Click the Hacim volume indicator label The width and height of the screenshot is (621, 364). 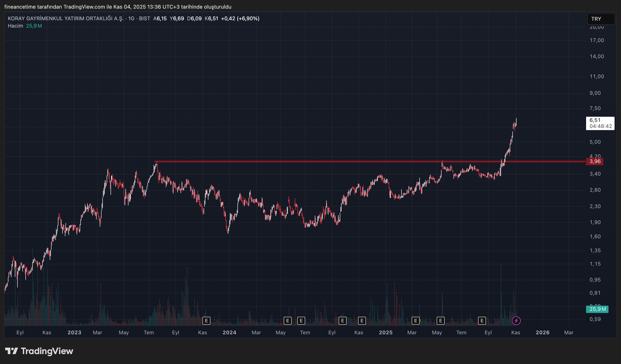coord(15,26)
